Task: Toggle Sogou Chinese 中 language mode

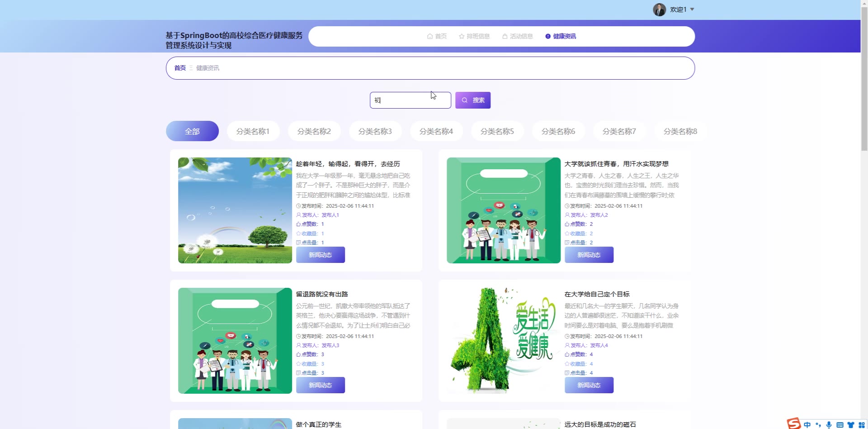Action: pos(807,424)
